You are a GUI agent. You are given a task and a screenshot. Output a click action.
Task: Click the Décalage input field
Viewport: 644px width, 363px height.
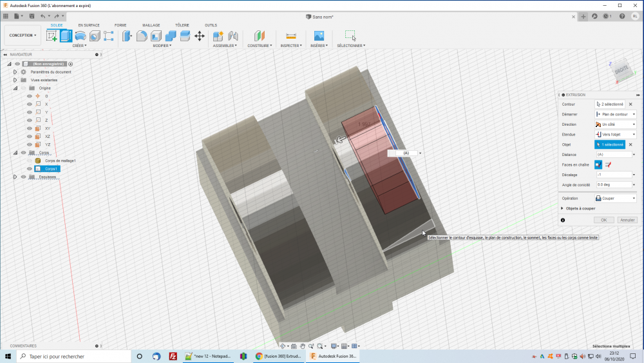614,175
